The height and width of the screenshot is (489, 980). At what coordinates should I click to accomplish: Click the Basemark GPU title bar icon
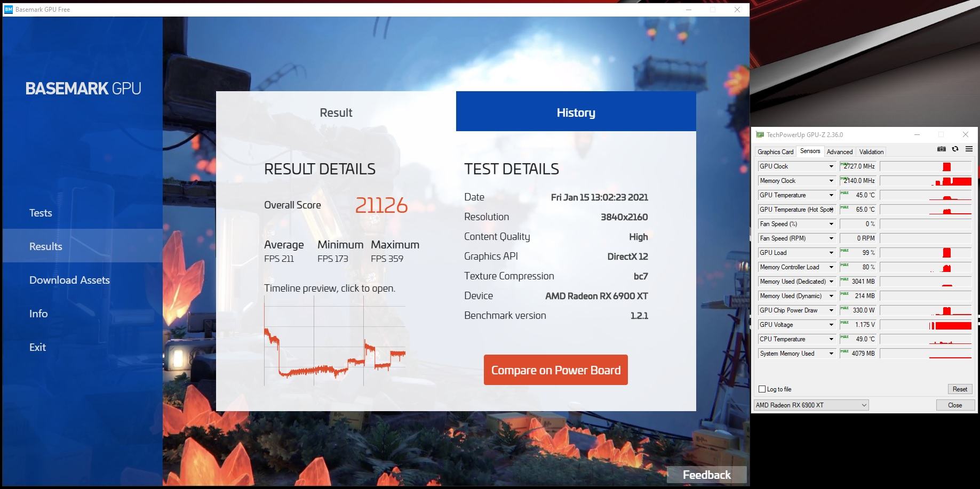[x=9, y=10]
